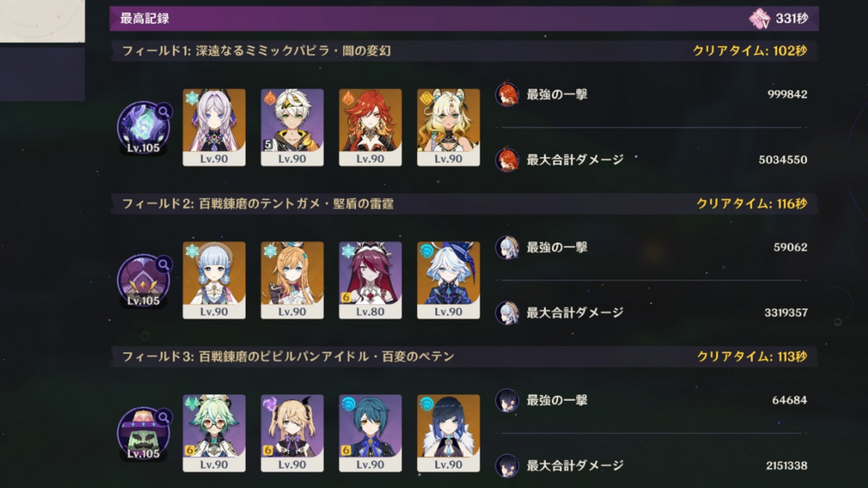Click the 最強の一撃 avatar icon in Field 2
Screen dimensions: 868x488
(507, 247)
